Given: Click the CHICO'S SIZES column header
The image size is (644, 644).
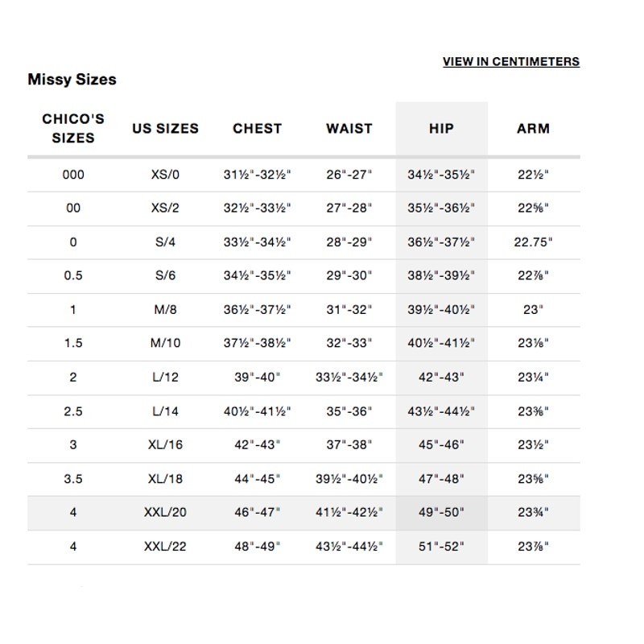Looking at the screenshot, I should click(73, 128).
